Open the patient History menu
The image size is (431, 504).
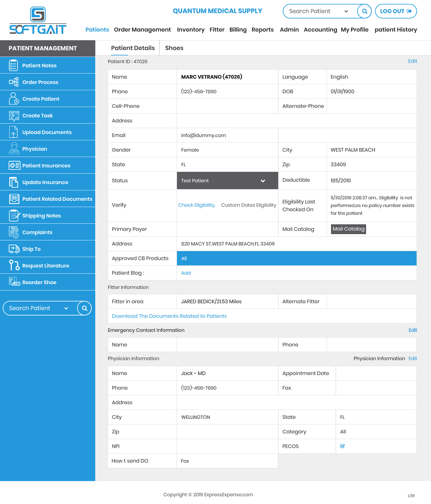396,29
